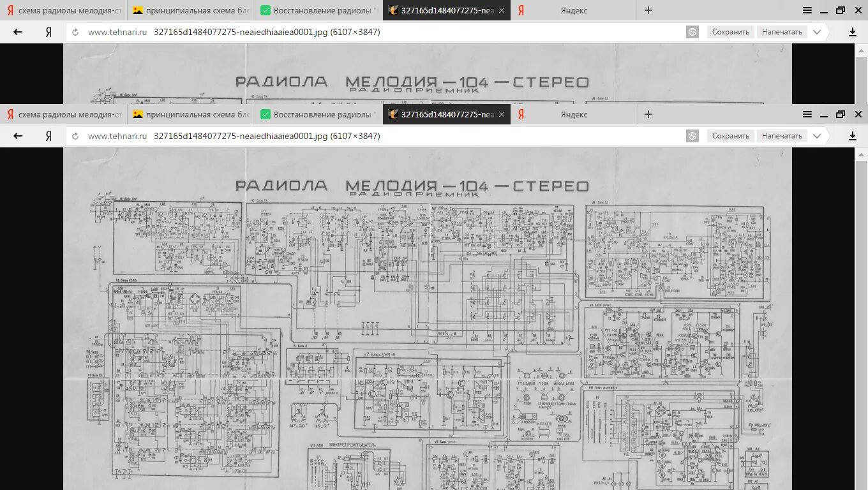Add a new tab in the upper window
This screenshot has height=490, width=868.
[x=648, y=10]
